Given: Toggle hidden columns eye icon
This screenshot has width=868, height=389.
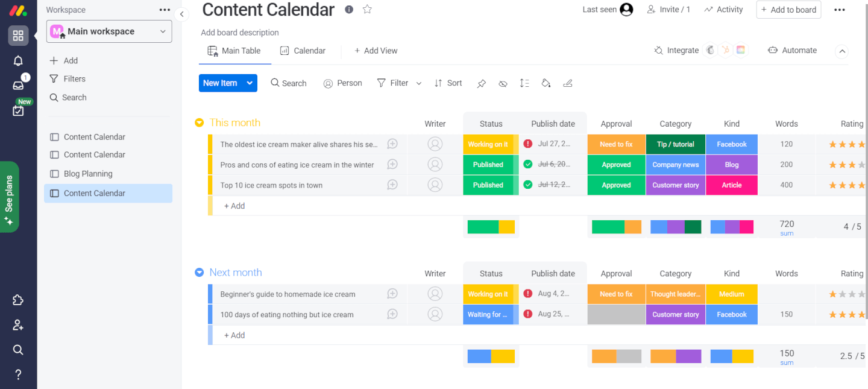Looking at the screenshot, I should click(503, 84).
